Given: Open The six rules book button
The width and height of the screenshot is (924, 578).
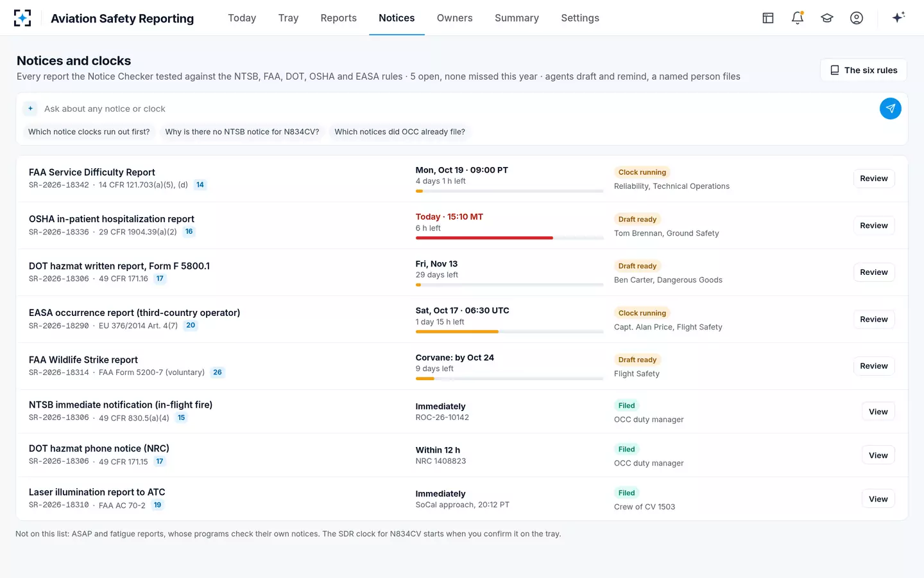Looking at the screenshot, I should [x=864, y=70].
